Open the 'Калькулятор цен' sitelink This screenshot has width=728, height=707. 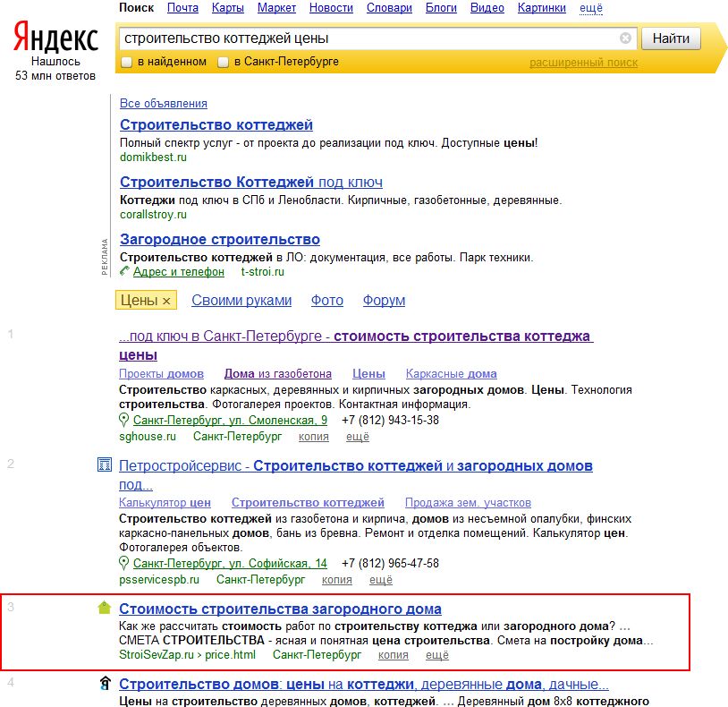pos(165,502)
